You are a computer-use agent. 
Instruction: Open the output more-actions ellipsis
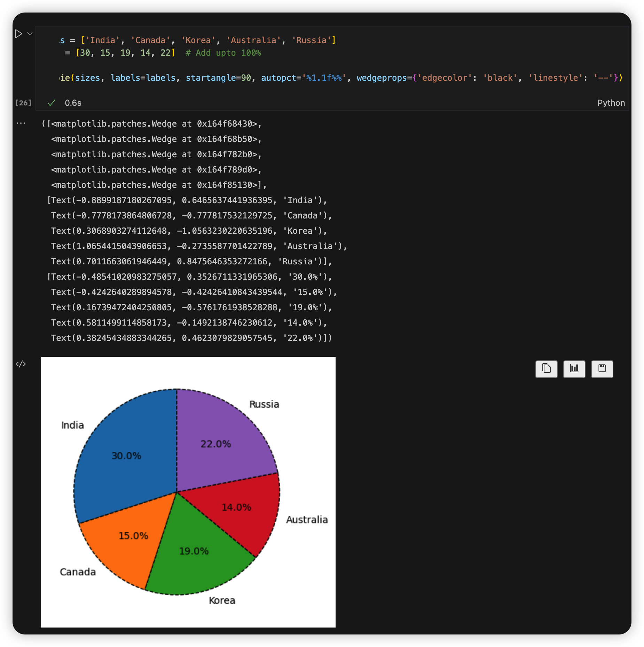pos(21,123)
